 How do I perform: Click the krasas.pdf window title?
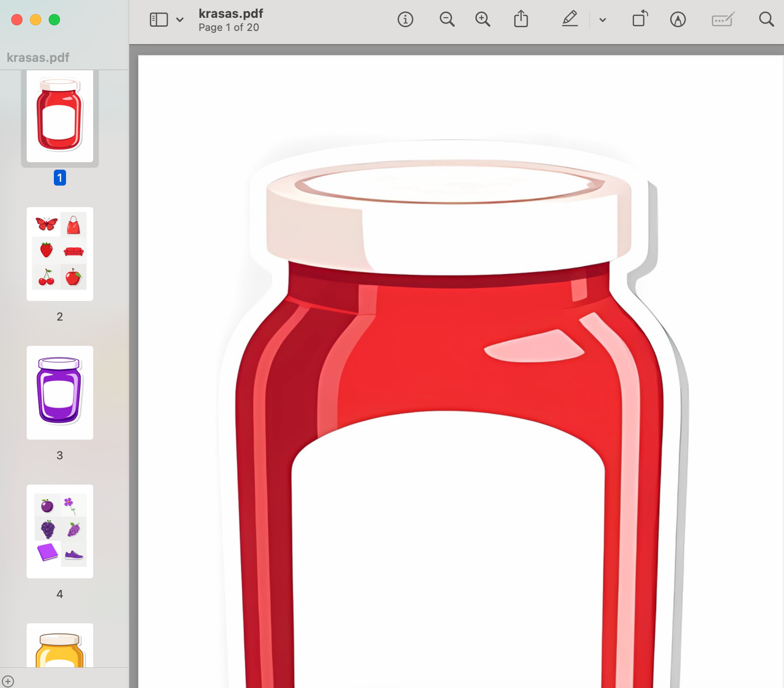click(x=231, y=14)
